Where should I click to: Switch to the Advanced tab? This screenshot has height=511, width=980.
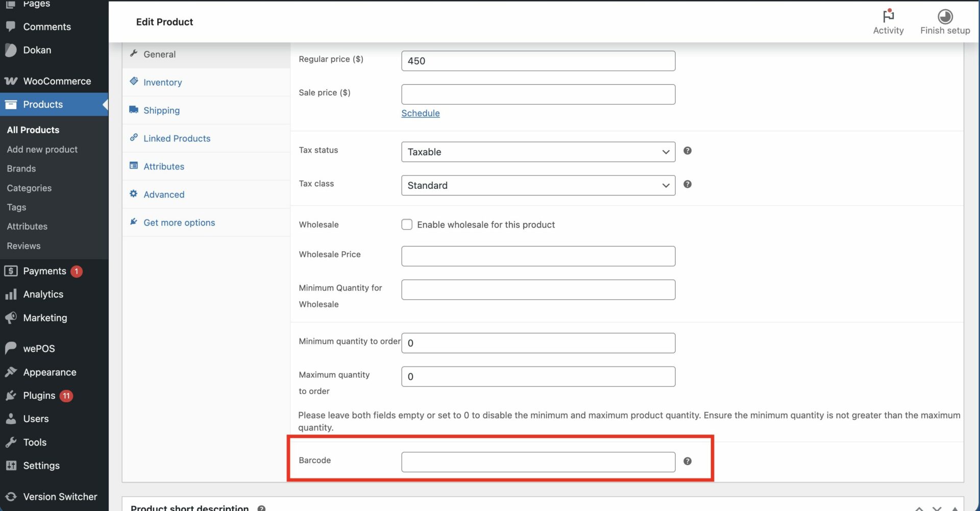tap(206, 194)
